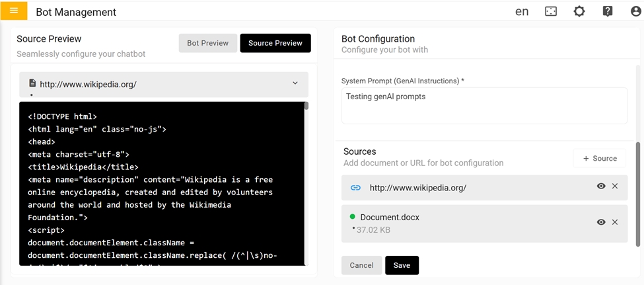
Task: Cancel the bot configuration changes
Action: point(361,265)
